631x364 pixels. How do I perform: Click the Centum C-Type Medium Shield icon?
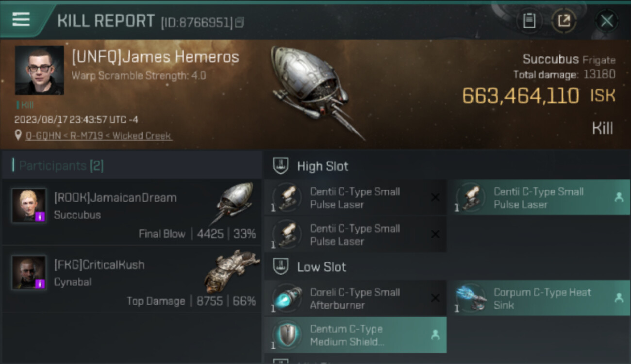coord(287,335)
